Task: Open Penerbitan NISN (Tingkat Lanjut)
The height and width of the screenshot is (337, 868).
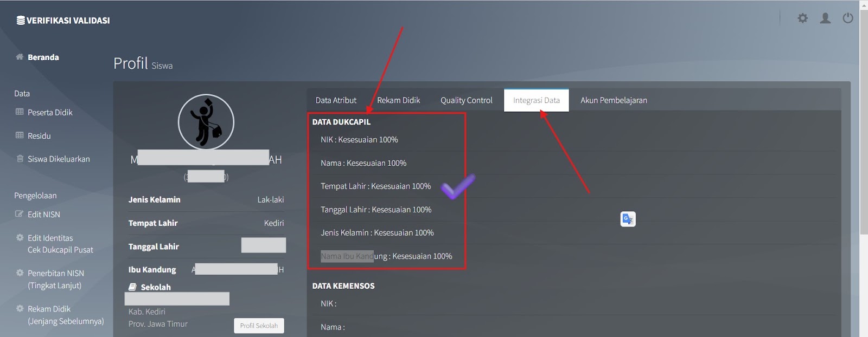Action: click(56, 279)
